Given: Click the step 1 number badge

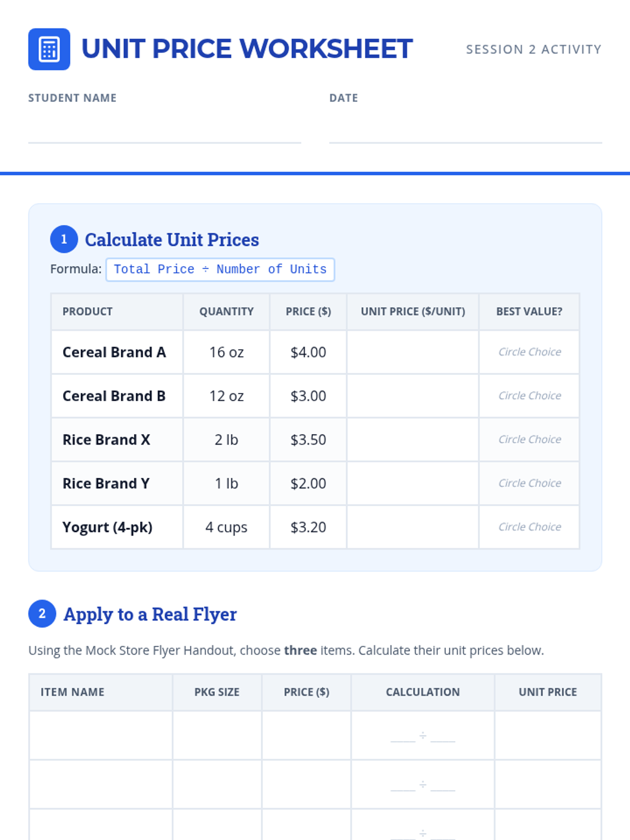Looking at the screenshot, I should tap(64, 239).
